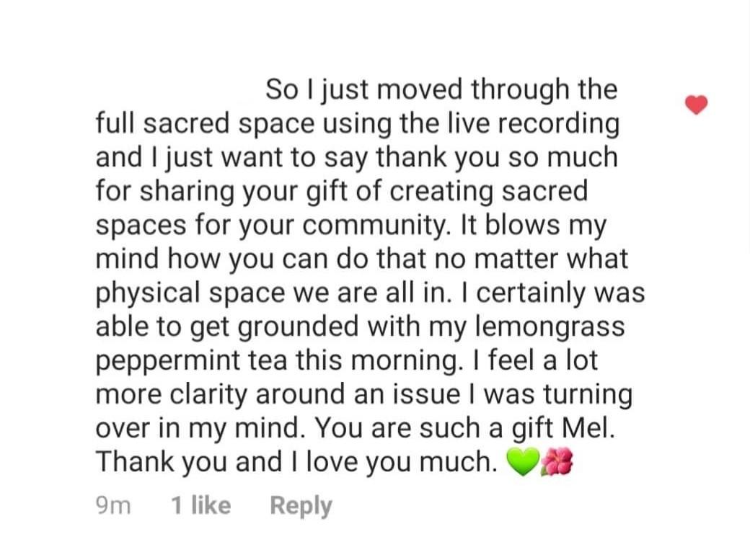750x560 pixels.
Task: Click the opening line 'So I just moved through the'
Action: point(441,89)
